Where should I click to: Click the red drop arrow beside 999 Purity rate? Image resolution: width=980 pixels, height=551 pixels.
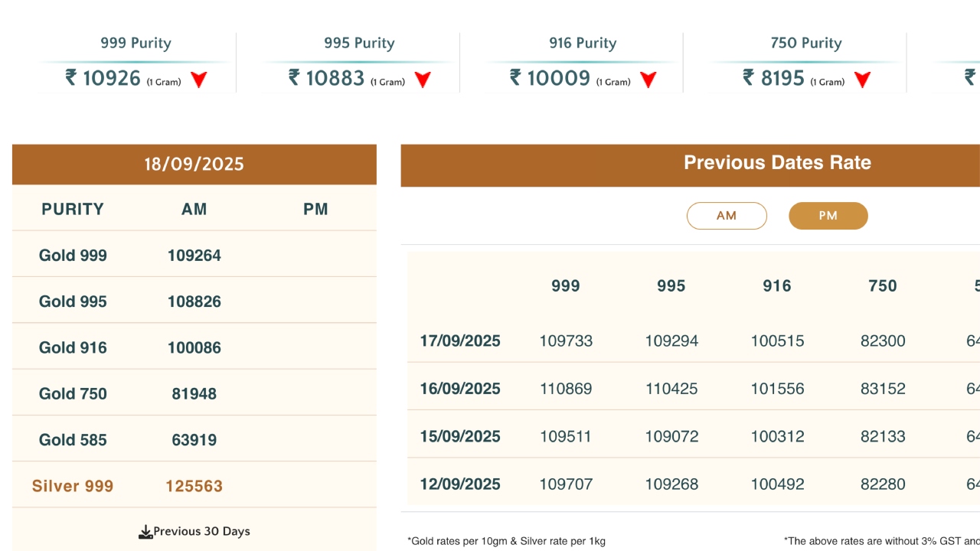(x=199, y=78)
